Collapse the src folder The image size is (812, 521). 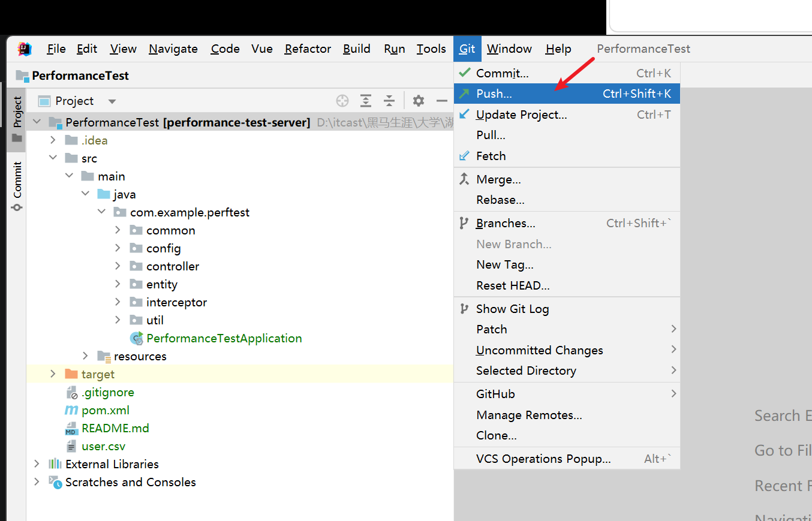(53, 158)
